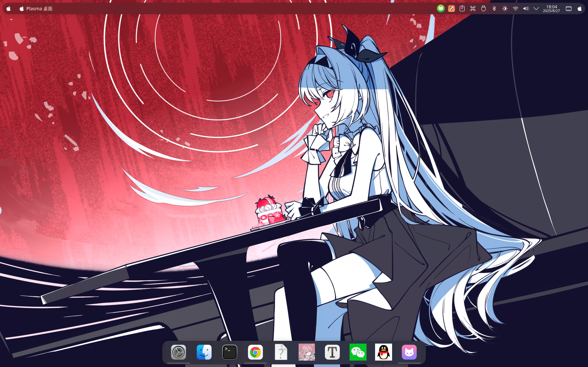Open the clipboard tray icon
This screenshot has height=367, width=588.
click(x=462, y=9)
